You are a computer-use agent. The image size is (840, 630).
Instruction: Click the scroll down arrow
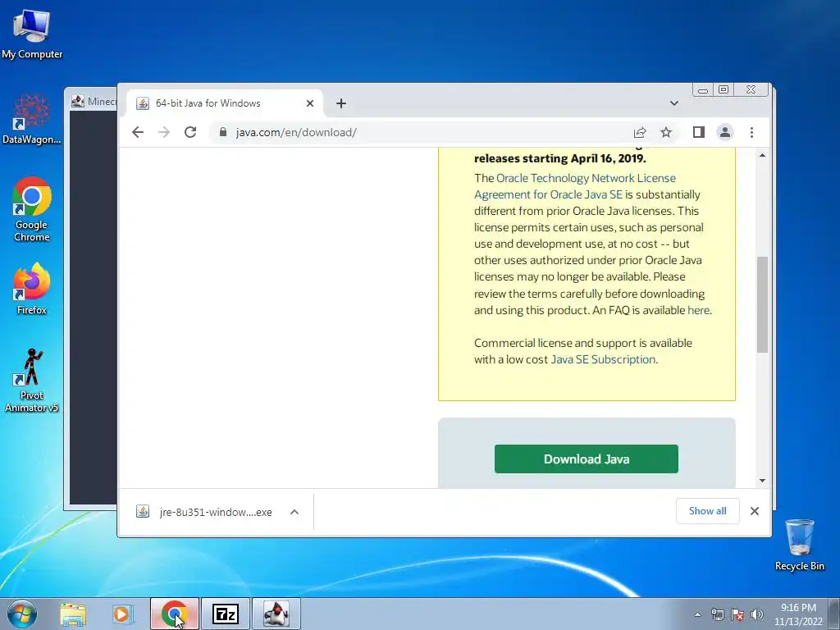762,481
